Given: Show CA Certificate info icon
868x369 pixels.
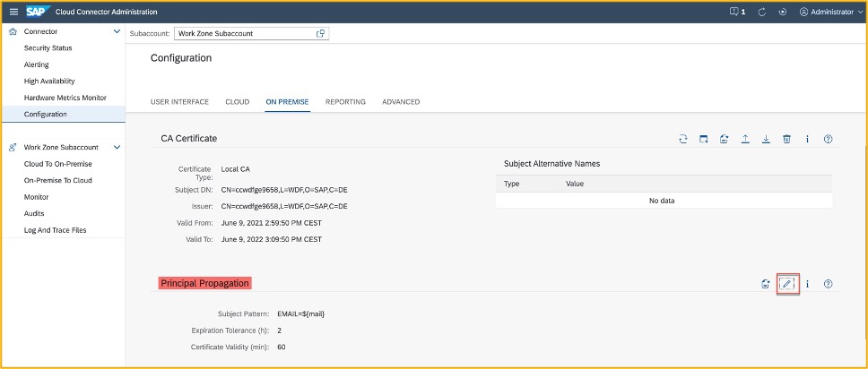Looking at the screenshot, I should 808,139.
